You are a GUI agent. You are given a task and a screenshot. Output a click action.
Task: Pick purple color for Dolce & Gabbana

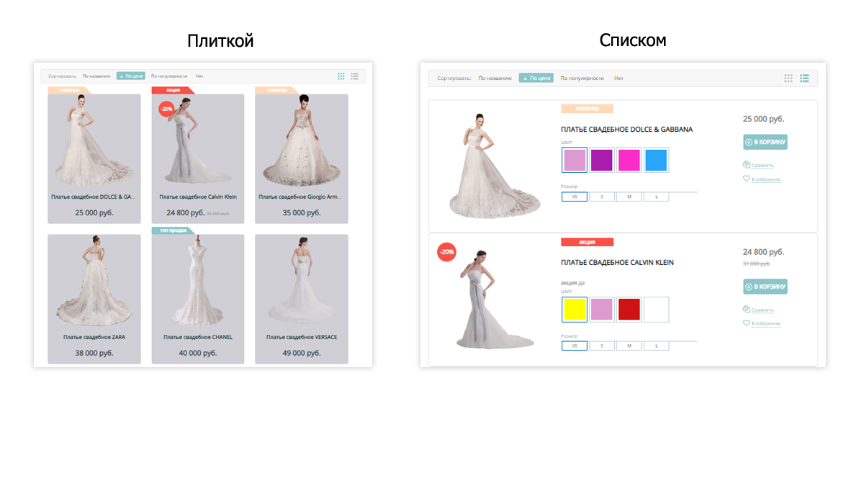(x=602, y=160)
